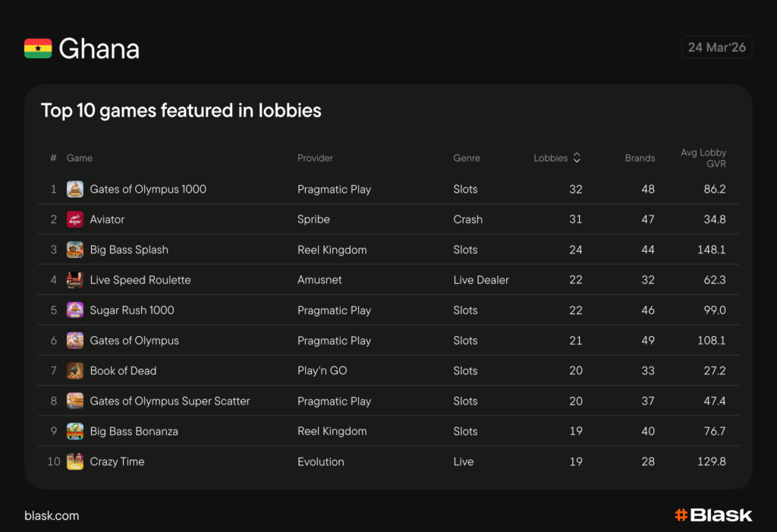
Task: Select the Gates of Olympus row 6 title
Action: 134,341
